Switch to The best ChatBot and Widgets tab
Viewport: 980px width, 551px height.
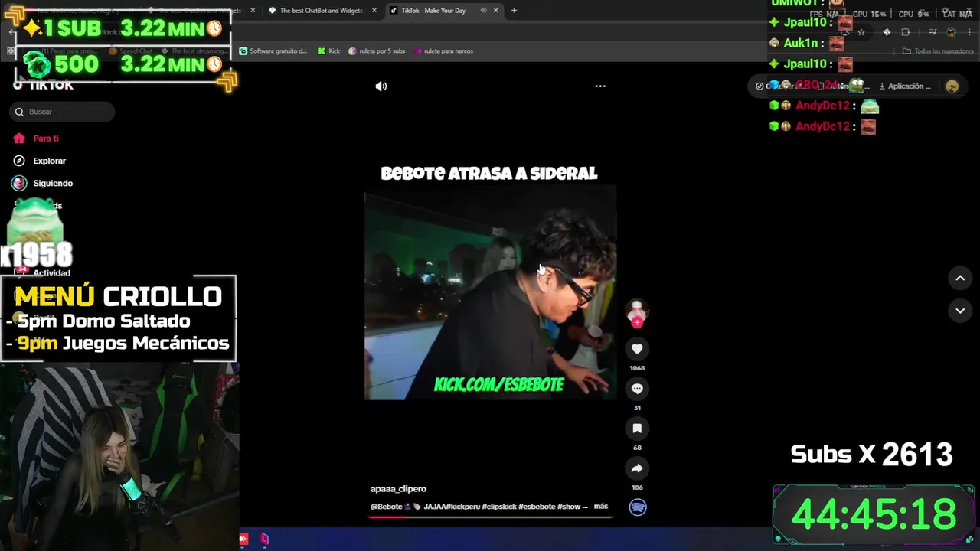click(322, 11)
